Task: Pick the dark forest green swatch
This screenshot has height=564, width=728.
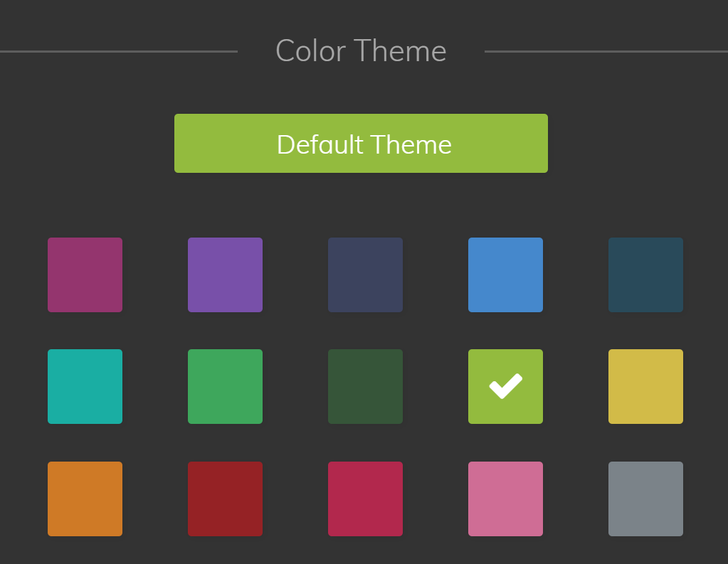Action: tap(365, 386)
